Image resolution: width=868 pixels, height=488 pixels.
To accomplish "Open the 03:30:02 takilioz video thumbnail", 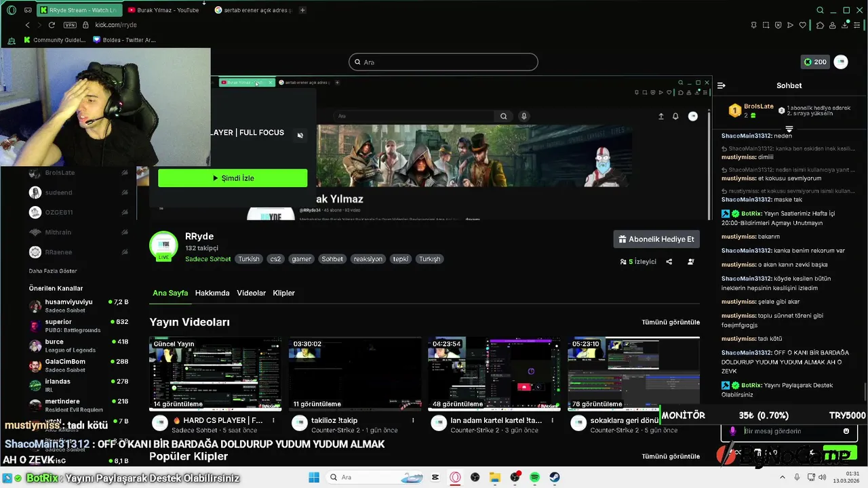I will pos(355,374).
